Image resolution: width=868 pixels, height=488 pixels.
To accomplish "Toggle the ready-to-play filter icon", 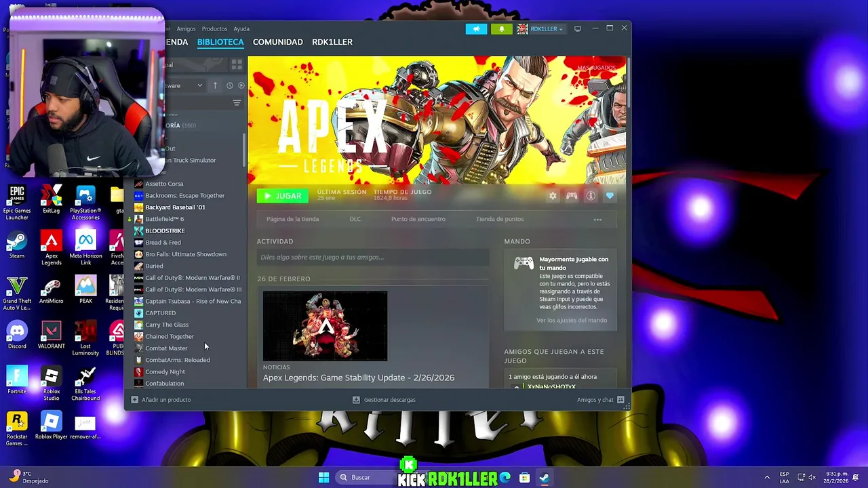I will coord(241,85).
